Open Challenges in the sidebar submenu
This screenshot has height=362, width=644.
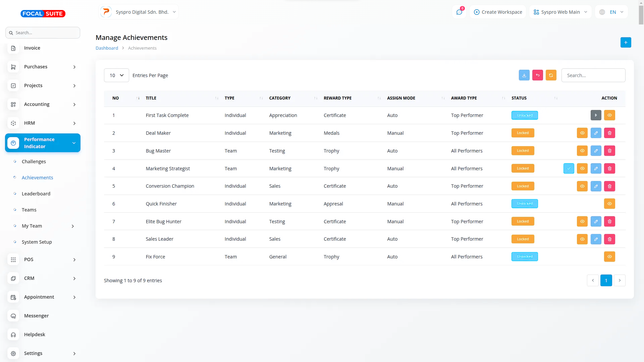pos(34,162)
